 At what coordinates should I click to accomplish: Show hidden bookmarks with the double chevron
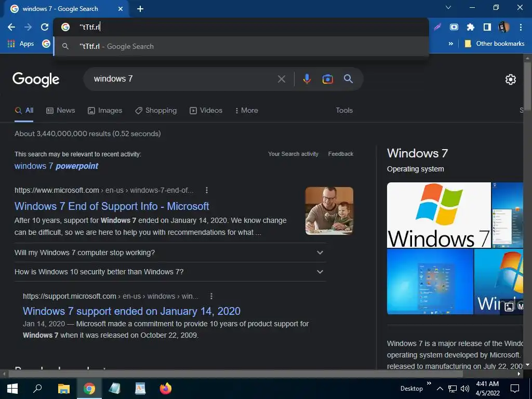coord(450,44)
